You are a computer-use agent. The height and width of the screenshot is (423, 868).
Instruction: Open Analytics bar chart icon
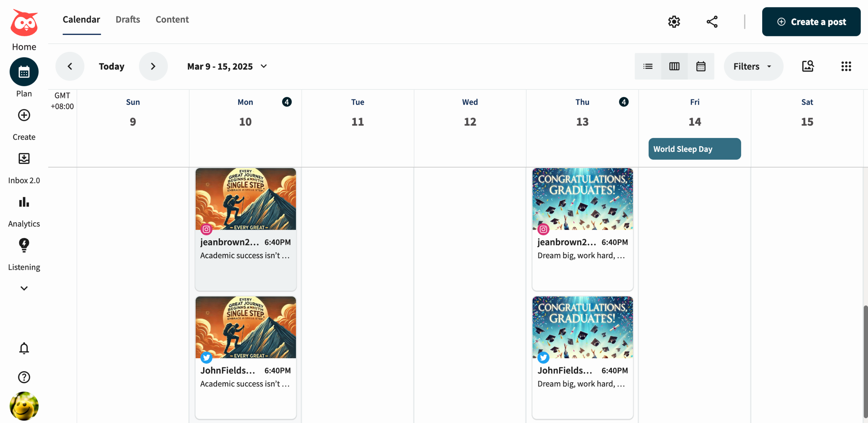coord(24,202)
